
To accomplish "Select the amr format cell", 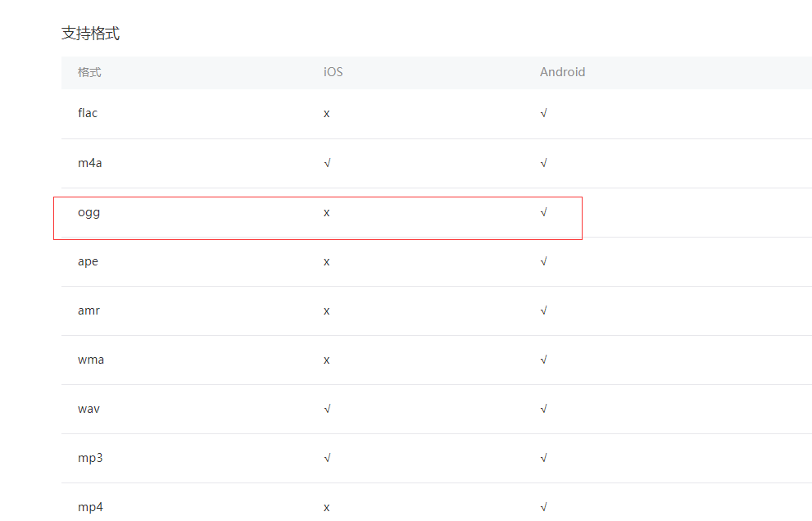I will coord(88,310).
